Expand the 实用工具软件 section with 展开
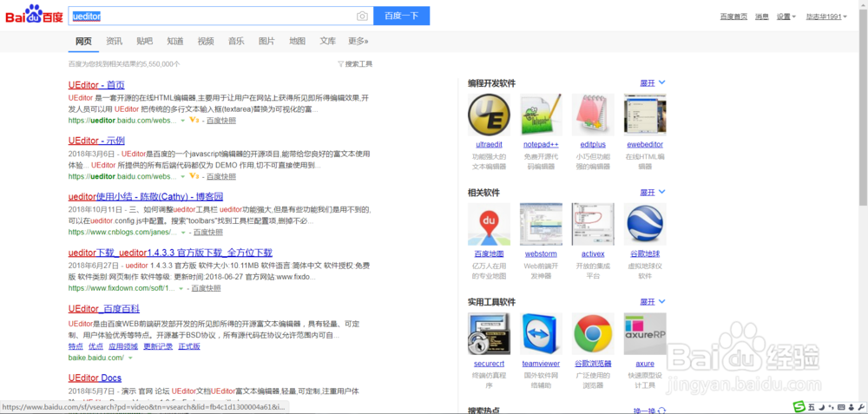The width and height of the screenshot is (868, 414). tap(653, 302)
